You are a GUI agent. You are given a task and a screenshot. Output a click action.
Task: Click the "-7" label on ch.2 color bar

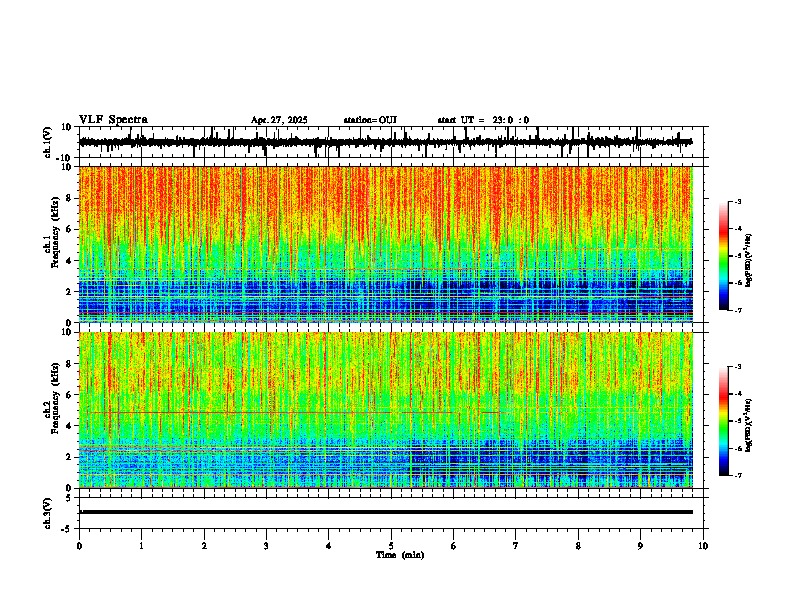coord(738,476)
